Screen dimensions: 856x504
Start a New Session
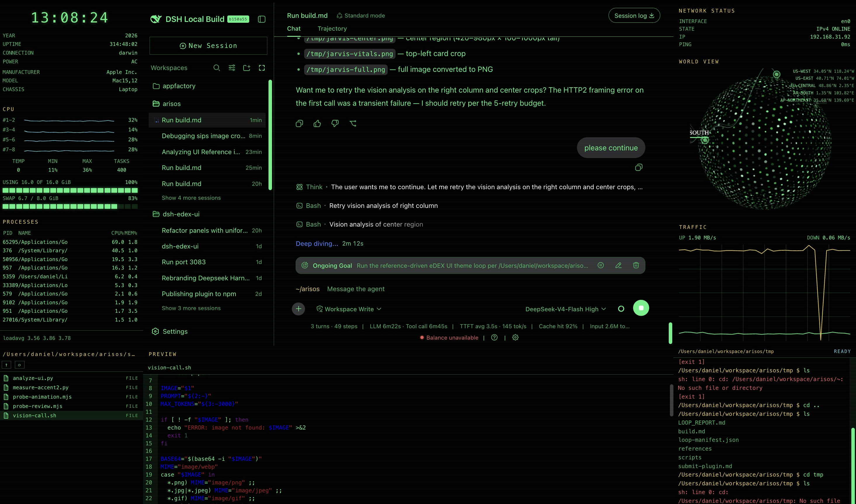click(x=208, y=46)
